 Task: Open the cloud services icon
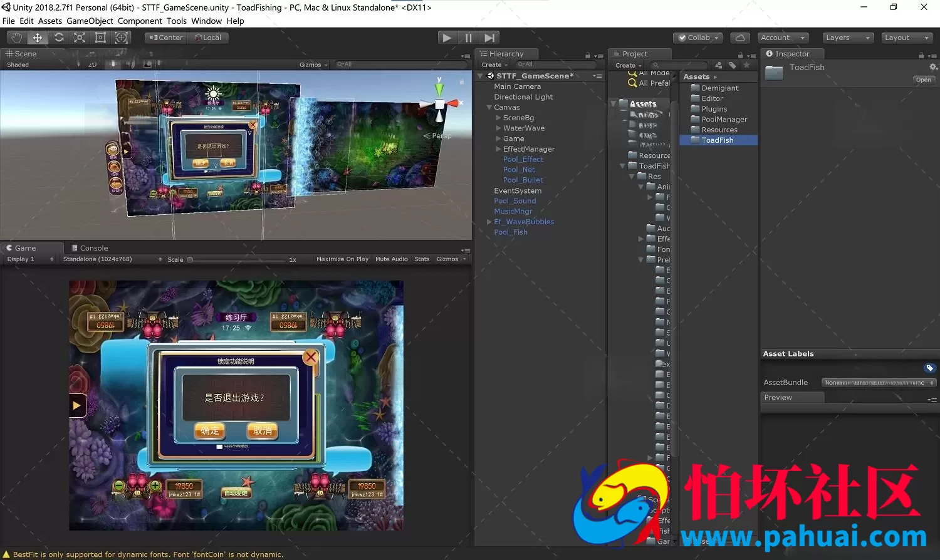point(740,38)
